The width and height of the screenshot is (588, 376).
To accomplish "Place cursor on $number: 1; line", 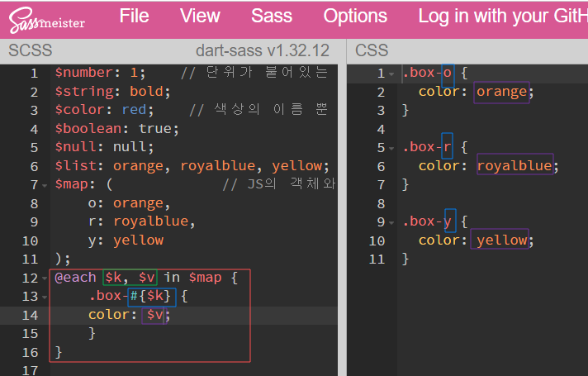I will coord(100,73).
